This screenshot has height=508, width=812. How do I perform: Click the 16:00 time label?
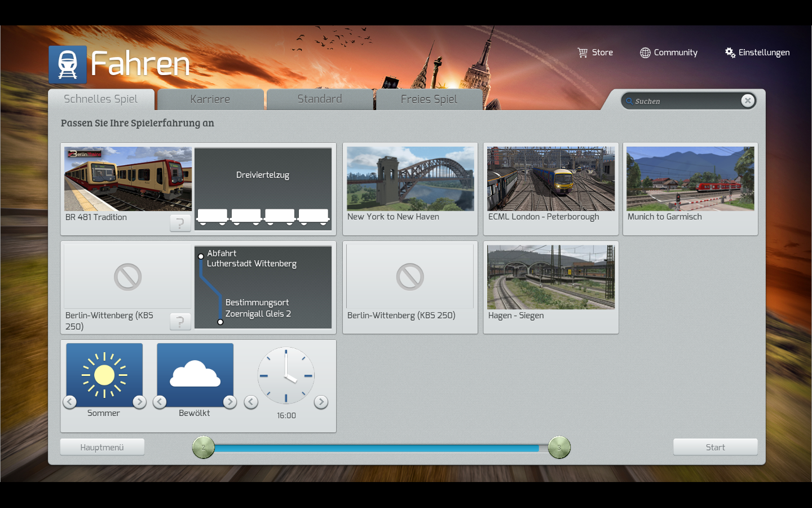tap(286, 415)
